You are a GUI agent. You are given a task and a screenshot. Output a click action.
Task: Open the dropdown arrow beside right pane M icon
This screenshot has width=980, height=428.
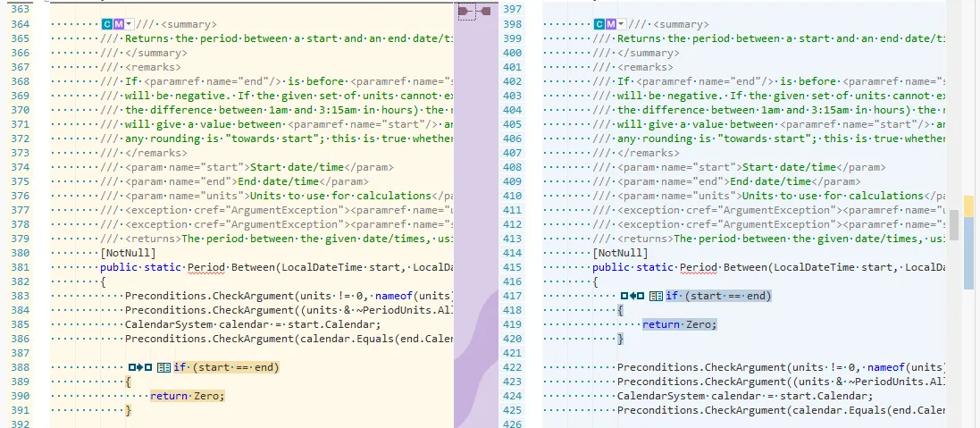coord(622,24)
